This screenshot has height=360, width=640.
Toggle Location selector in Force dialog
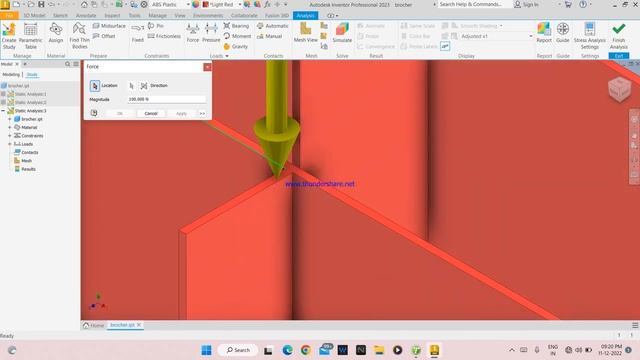(95, 85)
